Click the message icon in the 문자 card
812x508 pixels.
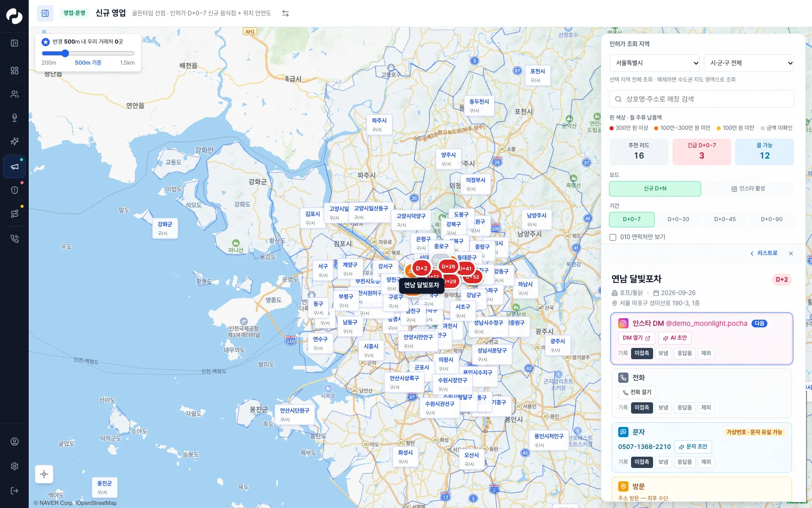tap(623, 432)
